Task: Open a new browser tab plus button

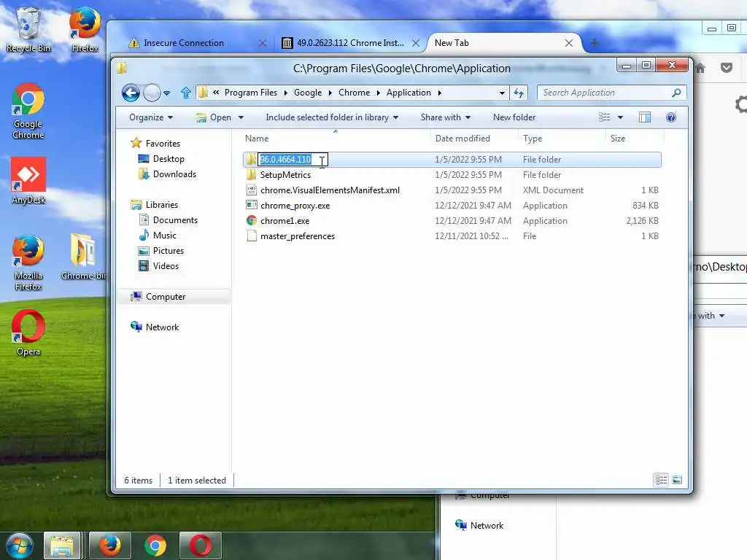Action: 594,43
